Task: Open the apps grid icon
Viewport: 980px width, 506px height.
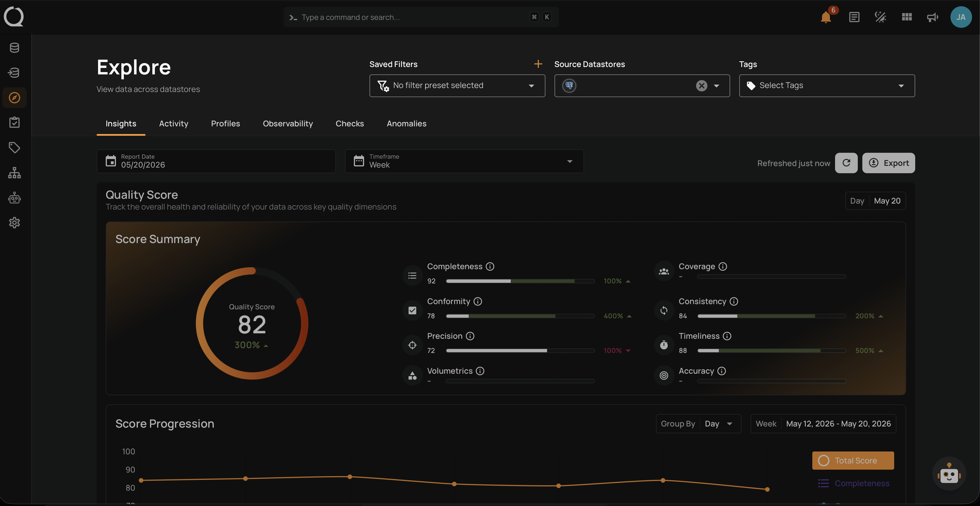Action: [x=907, y=17]
